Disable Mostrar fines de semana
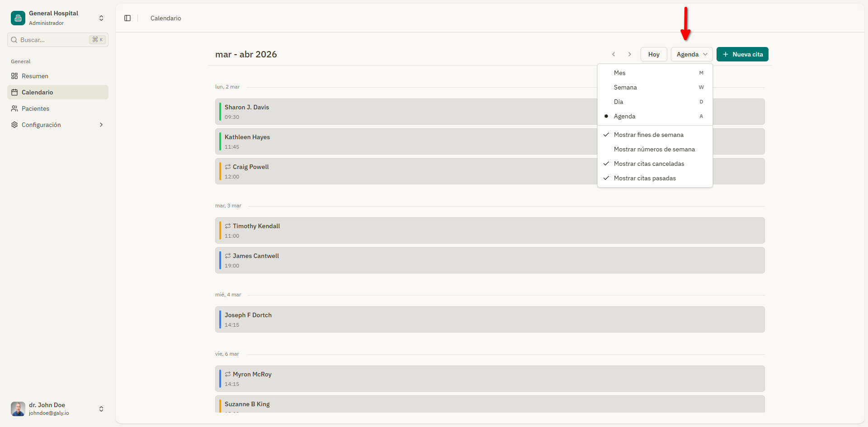The width and height of the screenshot is (868, 427). point(648,135)
